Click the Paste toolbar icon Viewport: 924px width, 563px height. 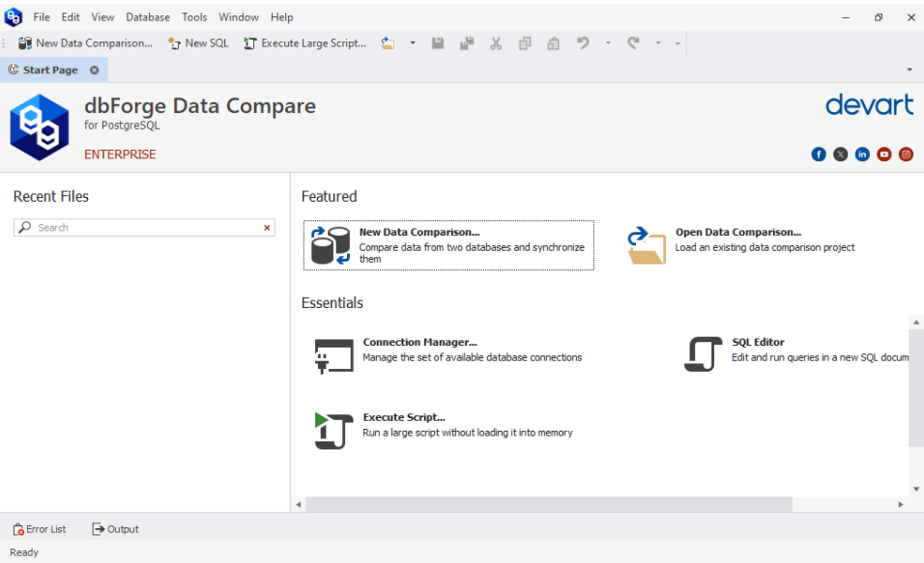[553, 43]
